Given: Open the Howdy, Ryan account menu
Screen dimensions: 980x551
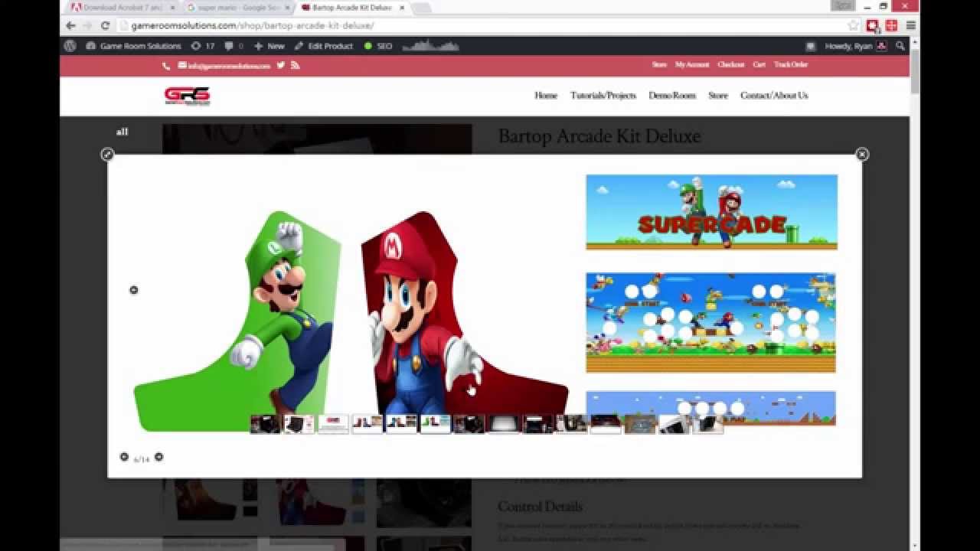Looking at the screenshot, I should pyautogui.click(x=855, y=46).
